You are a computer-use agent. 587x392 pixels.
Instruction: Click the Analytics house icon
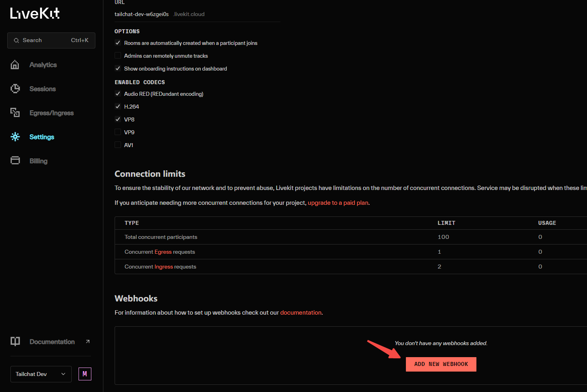coord(15,65)
